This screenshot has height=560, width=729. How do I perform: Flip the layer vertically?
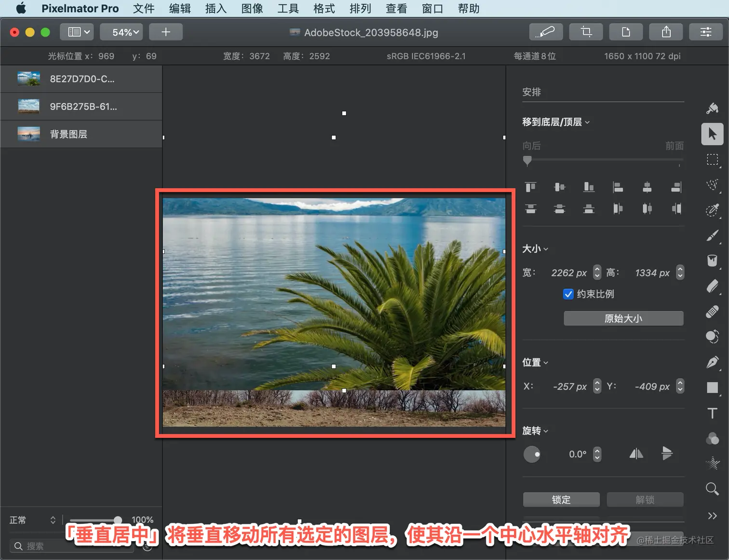tap(667, 453)
